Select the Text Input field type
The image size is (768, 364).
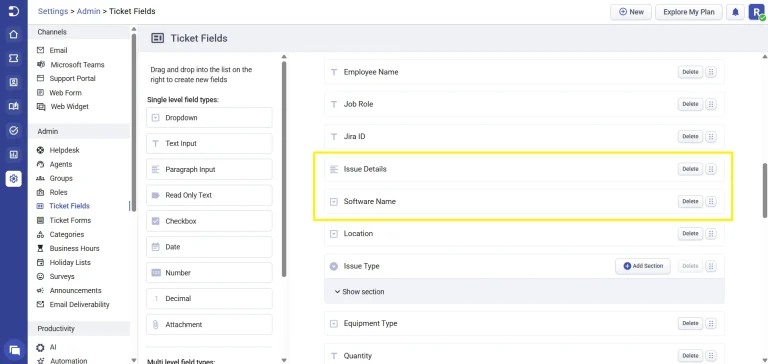pyautogui.click(x=209, y=144)
